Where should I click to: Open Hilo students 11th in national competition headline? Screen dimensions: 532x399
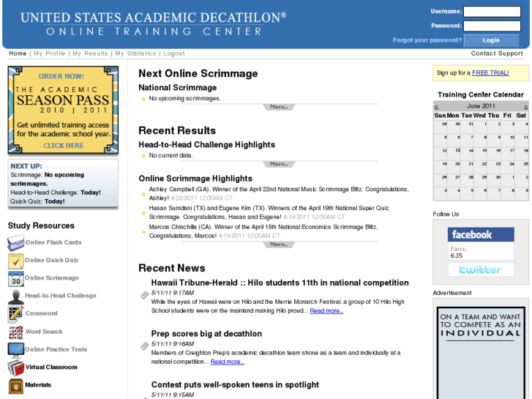point(280,283)
